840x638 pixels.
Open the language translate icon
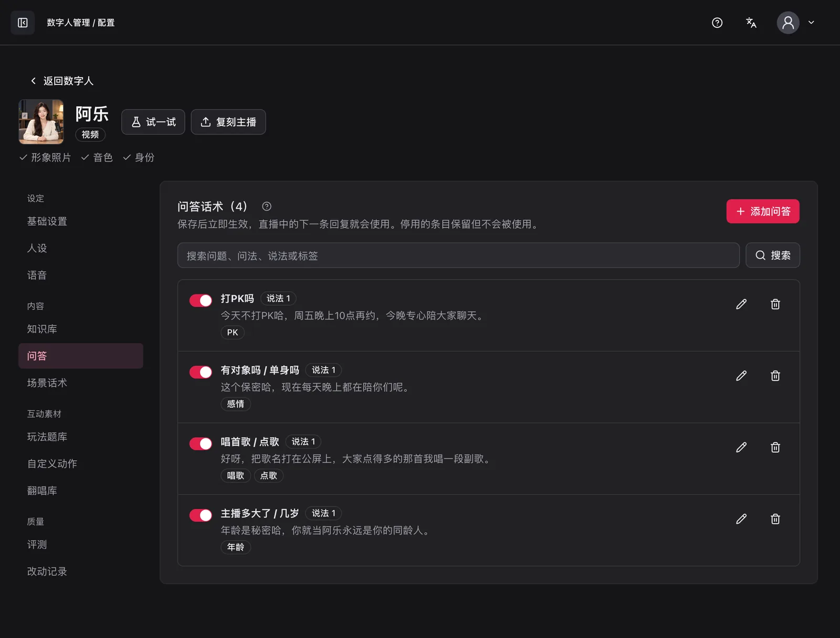pos(751,23)
